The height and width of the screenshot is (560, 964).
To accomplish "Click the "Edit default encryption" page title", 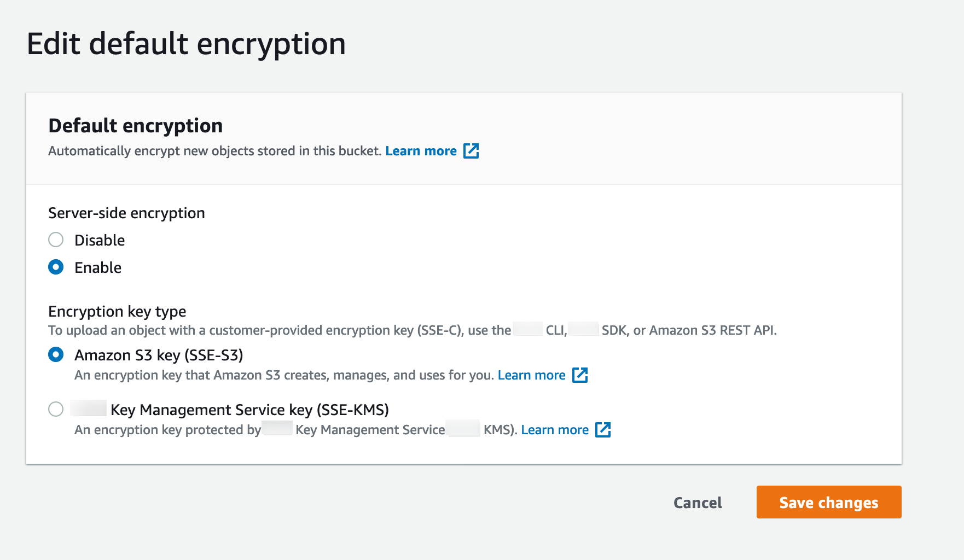I will [186, 44].
